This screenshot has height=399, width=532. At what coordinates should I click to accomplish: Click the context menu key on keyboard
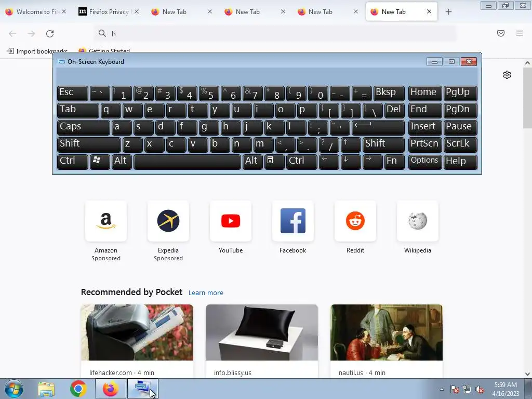click(x=274, y=162)
